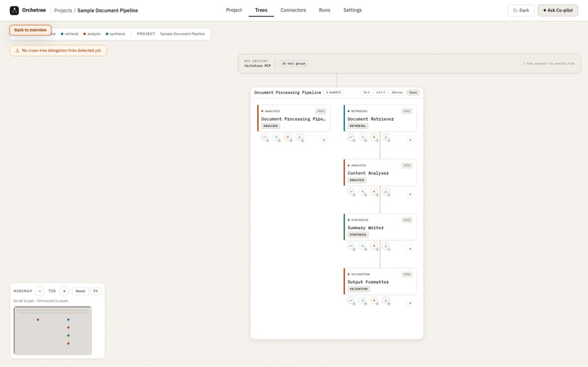
Task: Click orange icon under Content Analyser card
Action: click(374, 192)
